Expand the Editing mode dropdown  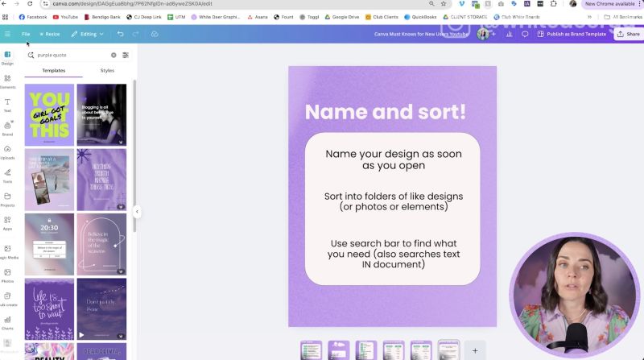87,34
